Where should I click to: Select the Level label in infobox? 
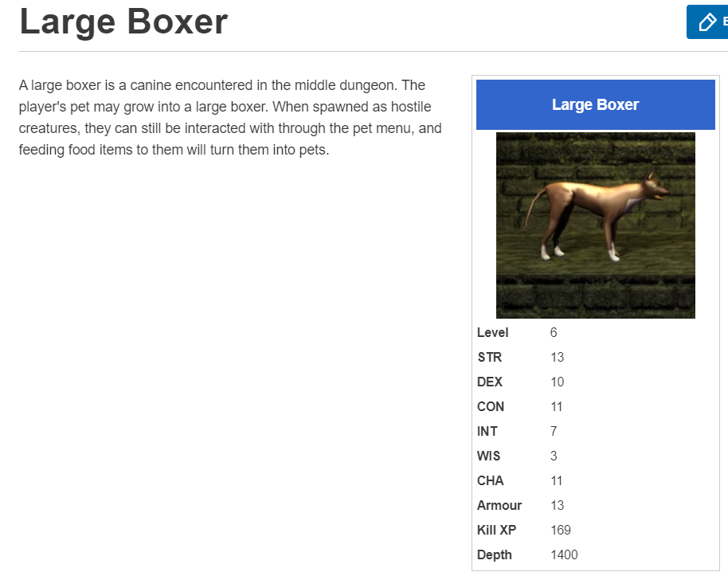[x=492, y=332]
